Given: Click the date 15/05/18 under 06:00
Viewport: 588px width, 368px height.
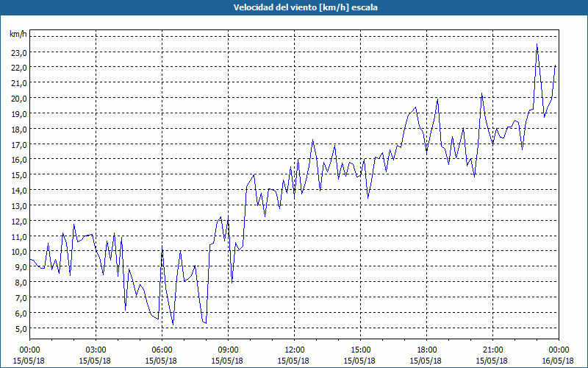Looking at the screenshot, I should [x=161, y=361].
